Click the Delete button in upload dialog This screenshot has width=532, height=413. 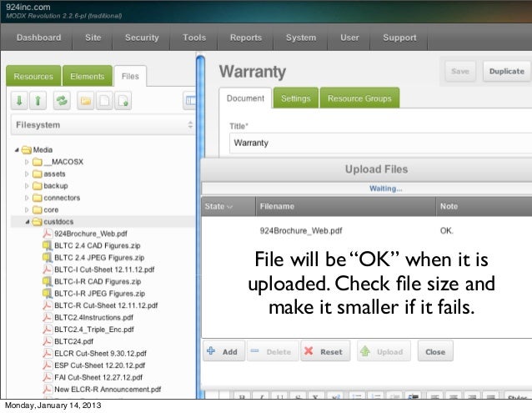tap(273, 351)
